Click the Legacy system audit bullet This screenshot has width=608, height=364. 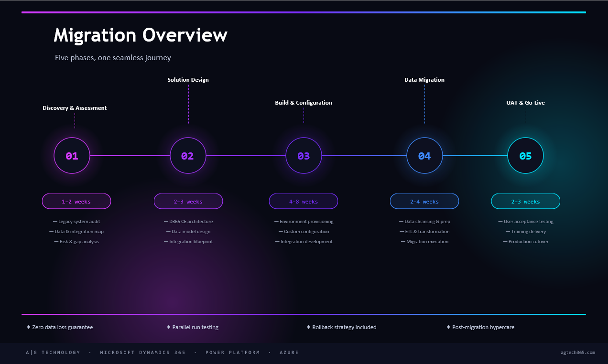tap(79, 222)
